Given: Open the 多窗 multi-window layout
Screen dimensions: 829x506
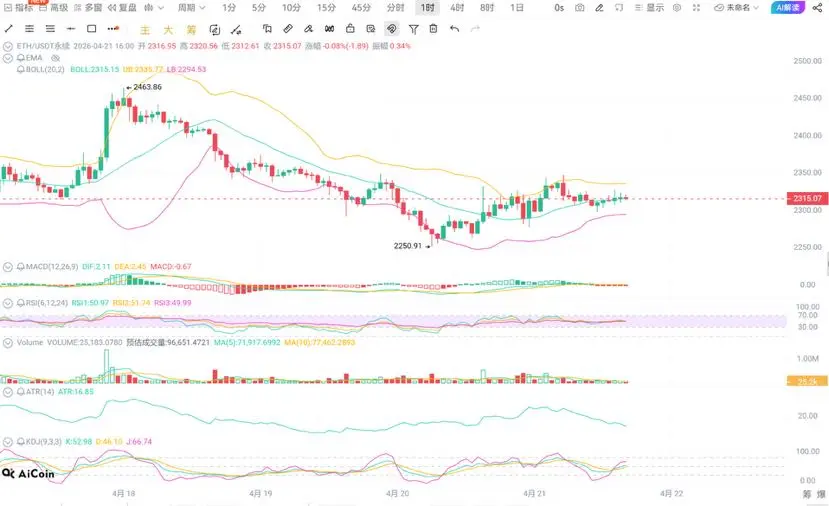Looking at the screenshot, I should point(88,7).
